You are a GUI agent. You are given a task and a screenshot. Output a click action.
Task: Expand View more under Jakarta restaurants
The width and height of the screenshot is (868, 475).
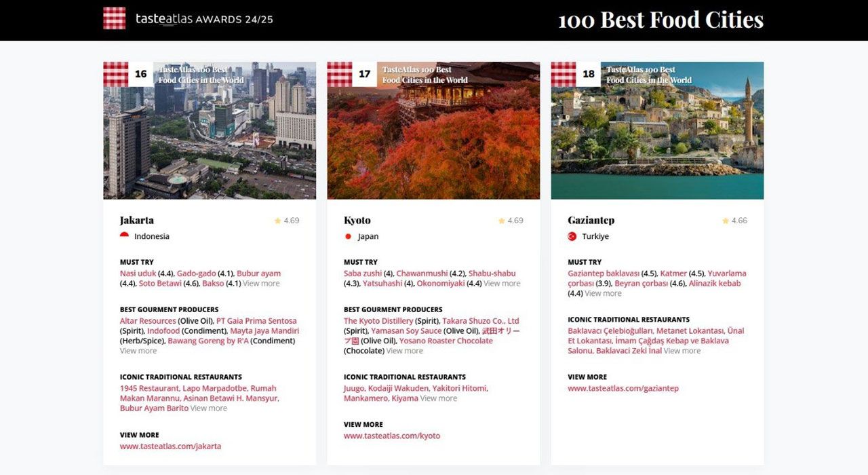coord(209,408)
